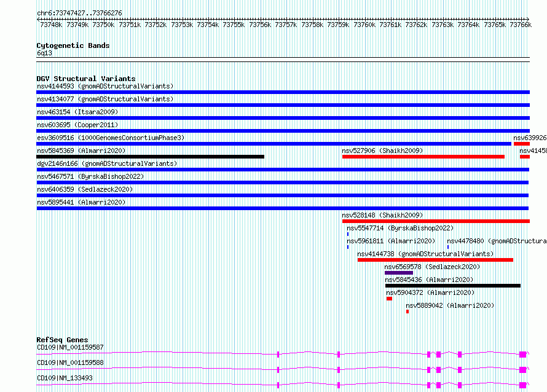Click blue bar under nsv4144593
547x392 pixels.
[x=283, y=92]
